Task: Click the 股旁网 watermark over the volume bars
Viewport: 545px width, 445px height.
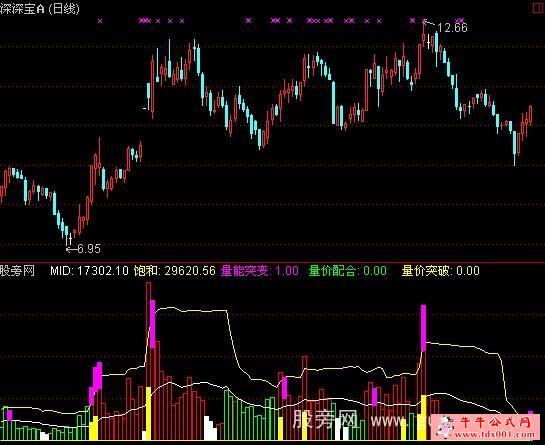Action: coord(325,419)
